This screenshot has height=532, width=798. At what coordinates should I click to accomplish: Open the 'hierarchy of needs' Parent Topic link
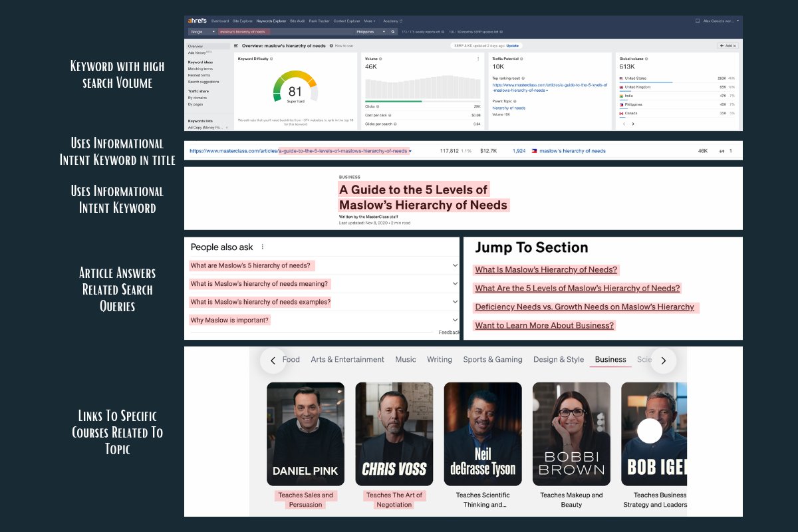(509, 108)
